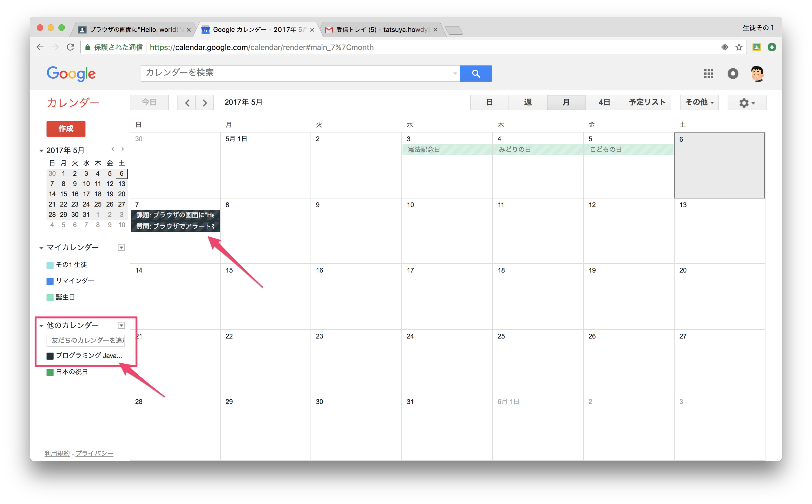812x504 pixels.
Task: Toggle その1 生徒 calendar visibility
Action: tap(50, 265)
